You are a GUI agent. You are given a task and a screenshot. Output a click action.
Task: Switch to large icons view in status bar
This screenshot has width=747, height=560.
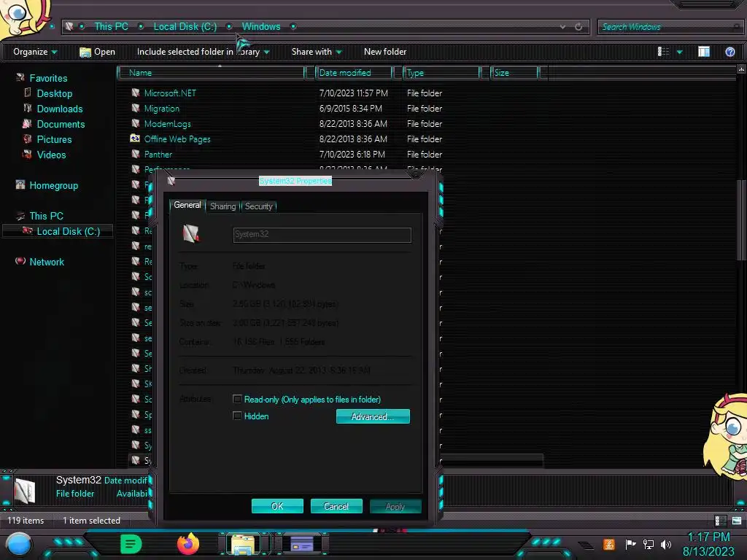(737, 521)
